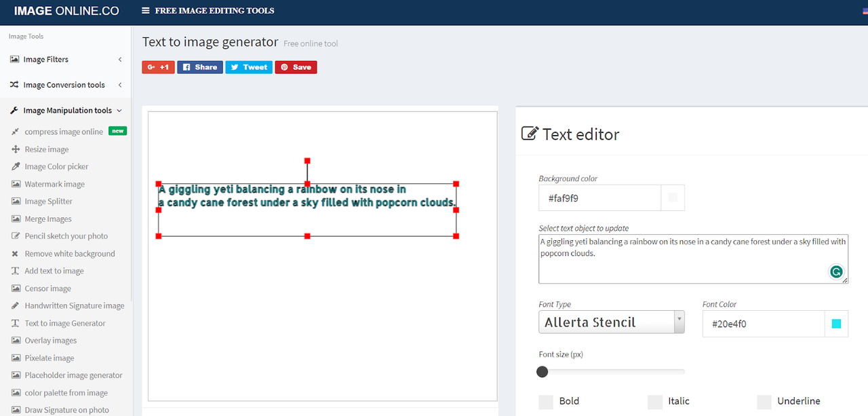Click the Facebook Share button
The image size is (868, 416).
[200, 67]
